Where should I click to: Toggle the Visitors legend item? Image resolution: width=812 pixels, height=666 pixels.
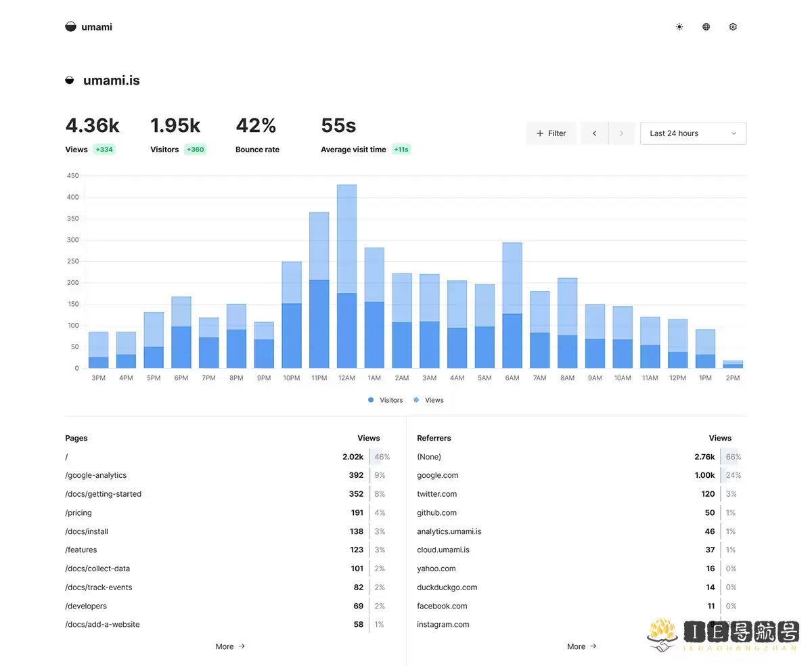(386, 400)
